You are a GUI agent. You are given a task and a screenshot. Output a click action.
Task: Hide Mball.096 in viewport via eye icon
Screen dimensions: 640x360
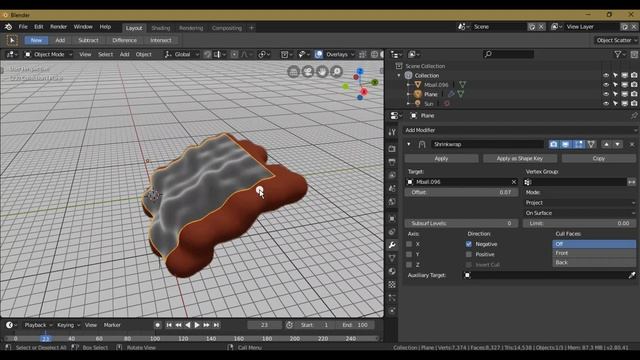606,85
